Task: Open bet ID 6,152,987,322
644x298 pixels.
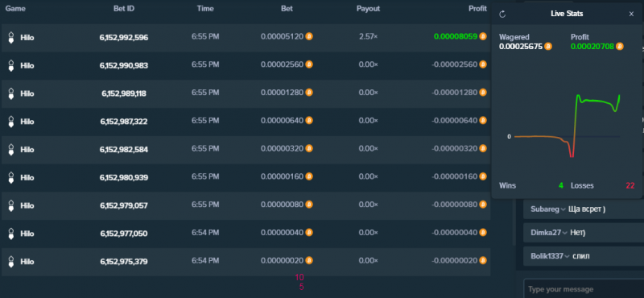Action: point(124,122)
